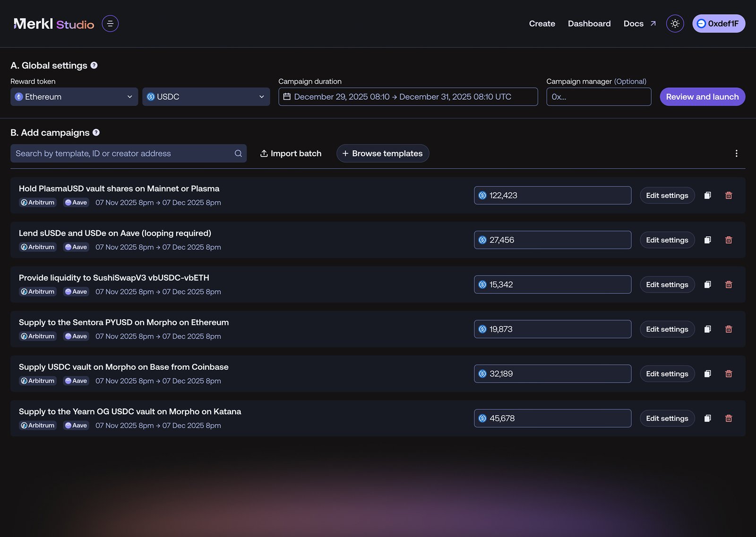756x537 pixels.
Task: Edit the 19,873 reward amount field
Action: (x=552, y=329)
